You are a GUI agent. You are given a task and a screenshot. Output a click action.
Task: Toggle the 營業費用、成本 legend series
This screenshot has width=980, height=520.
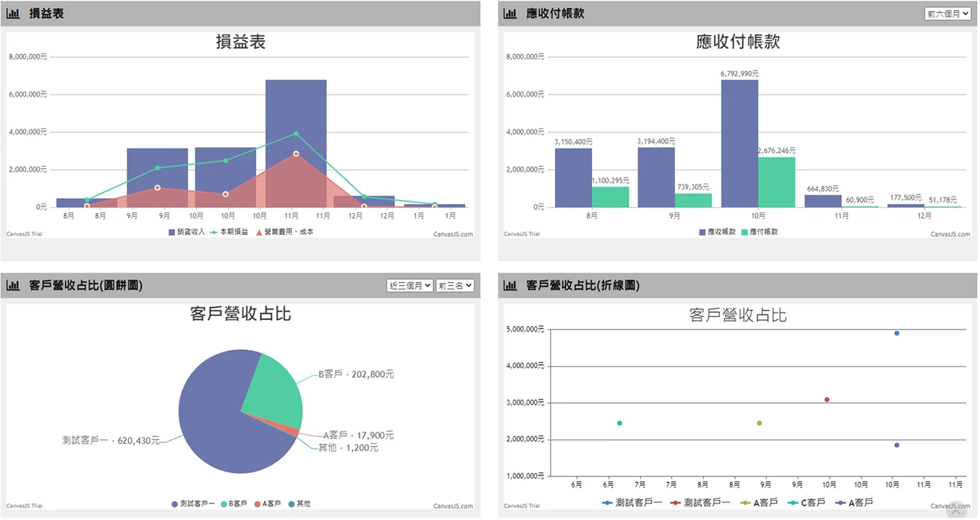284,232
